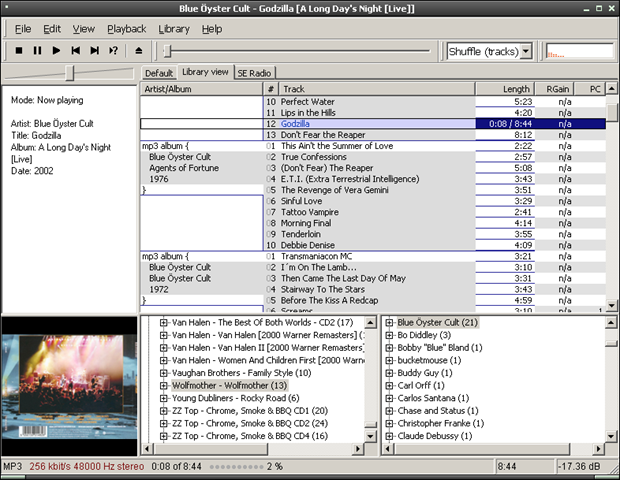The image size is (620, 480).
Task: Open the Edit menu
Action: tap(52, 29)
